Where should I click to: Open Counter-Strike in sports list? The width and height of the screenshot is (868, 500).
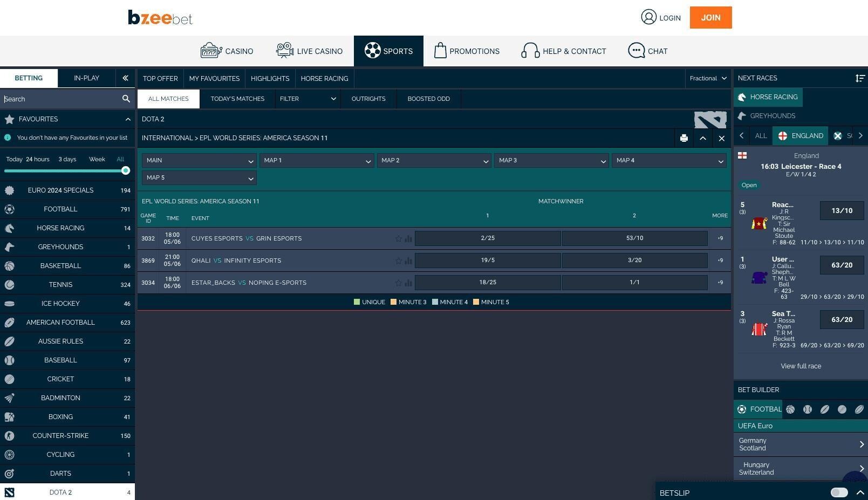pyautogui.click(x=67, y=436)
